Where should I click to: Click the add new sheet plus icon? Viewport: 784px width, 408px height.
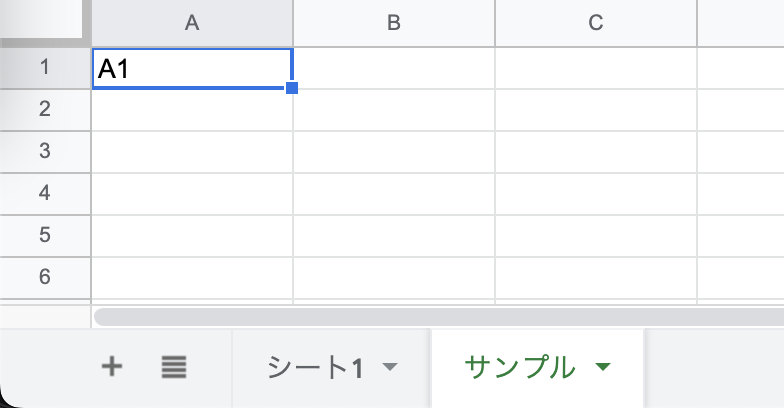coord(112,367)
